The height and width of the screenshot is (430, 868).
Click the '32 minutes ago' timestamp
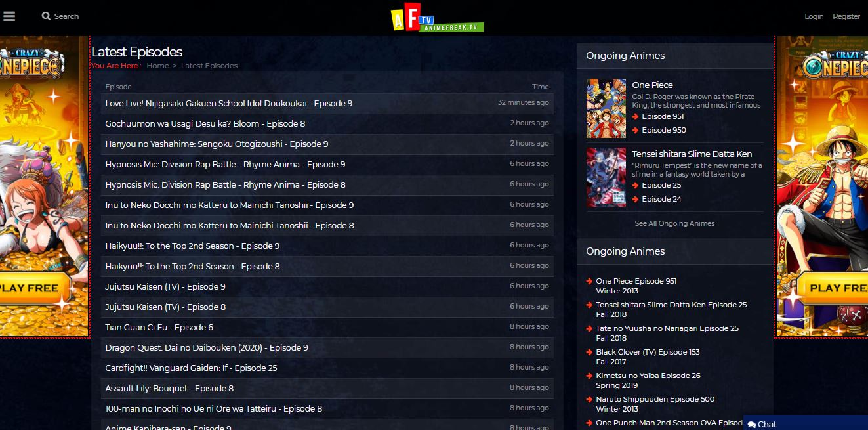tap(523, 102)
